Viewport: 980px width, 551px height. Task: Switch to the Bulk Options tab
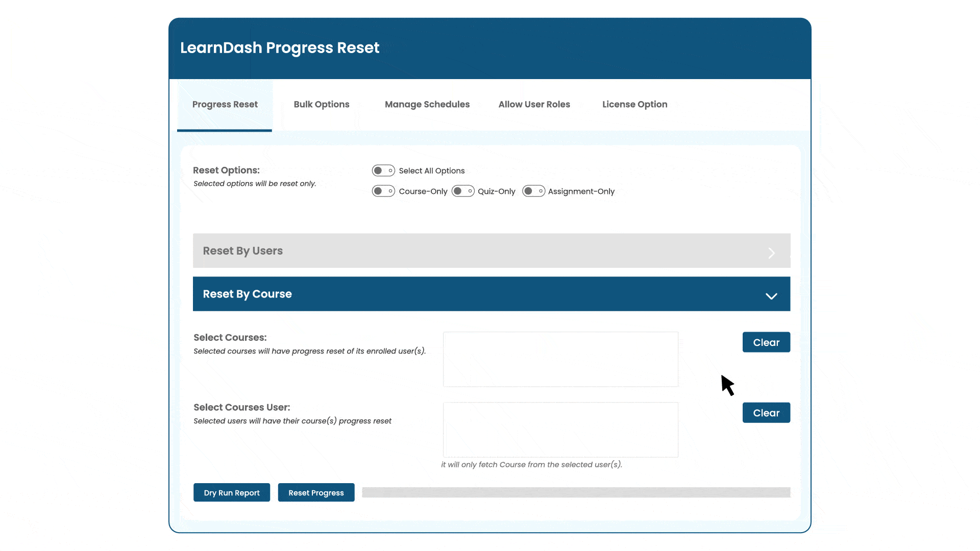[x=321, y=104]
